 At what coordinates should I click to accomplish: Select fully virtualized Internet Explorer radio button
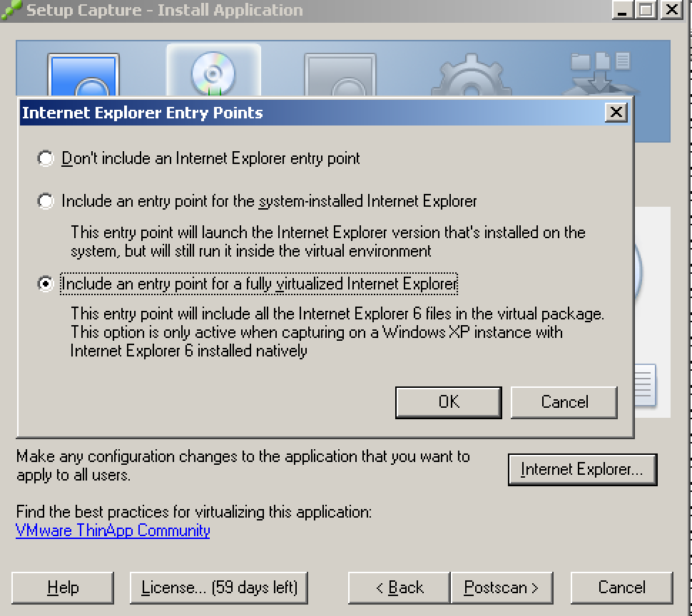46,284
